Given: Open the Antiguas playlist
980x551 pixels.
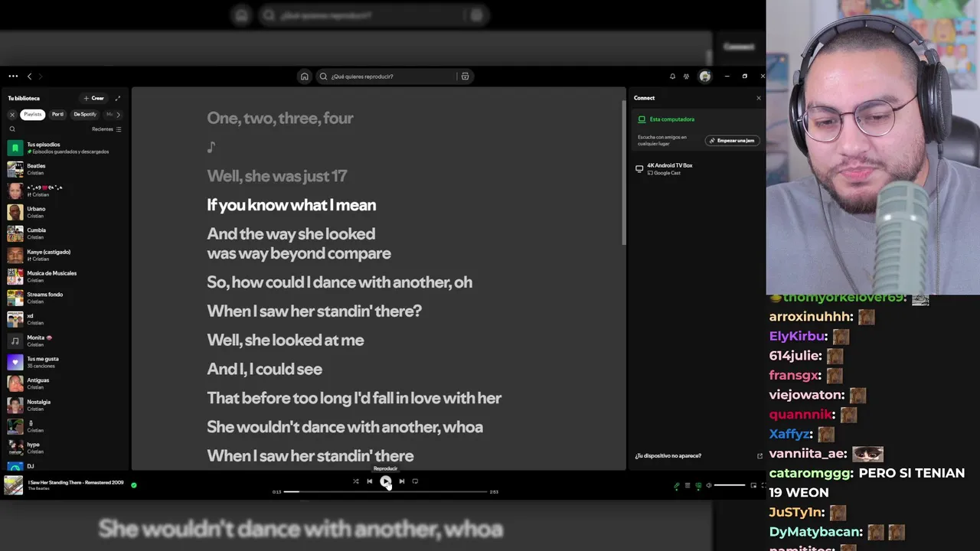Looking at the screenshot, I should point(66,383).
